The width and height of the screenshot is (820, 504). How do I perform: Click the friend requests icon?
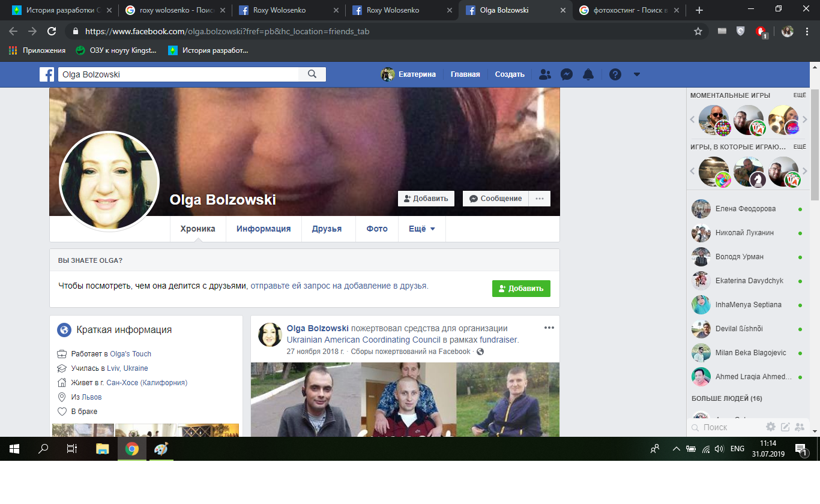point(544,74)
